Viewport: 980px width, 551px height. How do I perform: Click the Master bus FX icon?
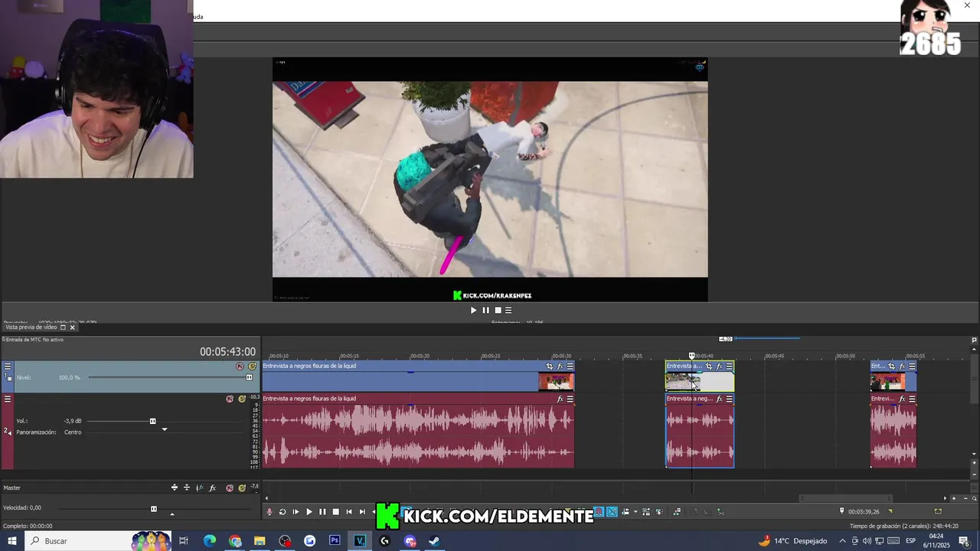213,487
